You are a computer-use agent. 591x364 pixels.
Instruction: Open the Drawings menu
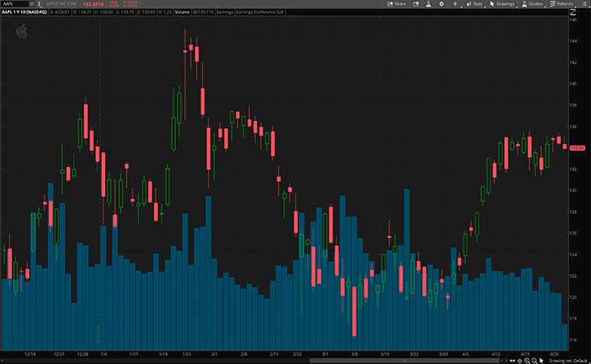[501, 4]
